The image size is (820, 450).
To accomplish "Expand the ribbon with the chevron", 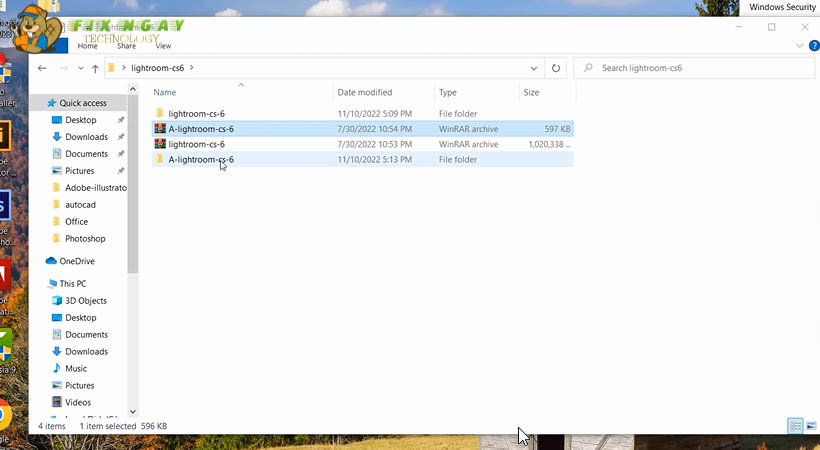I will coord(798,47).
